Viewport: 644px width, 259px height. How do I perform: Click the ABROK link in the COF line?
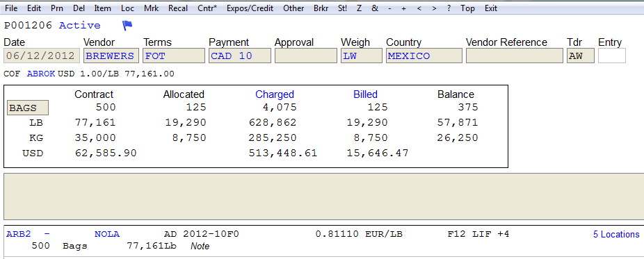pyautogui.click(x=41, y=74)
